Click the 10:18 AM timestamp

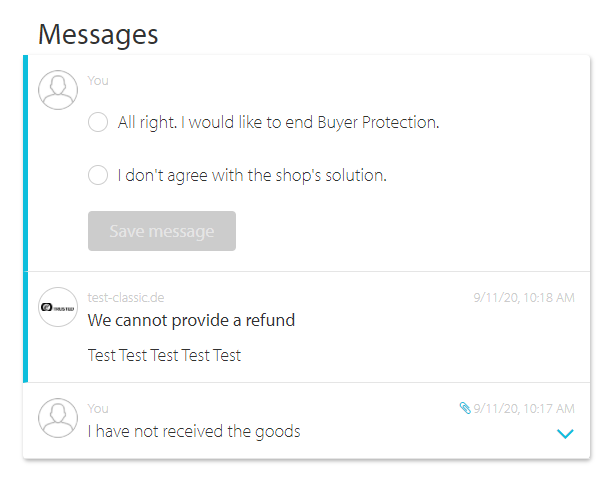coord(524,297)
